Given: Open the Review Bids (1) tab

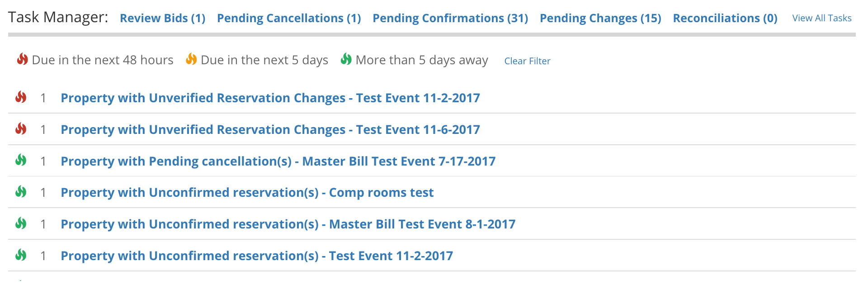Looking at the screenshot, I should tap(163, 18).
